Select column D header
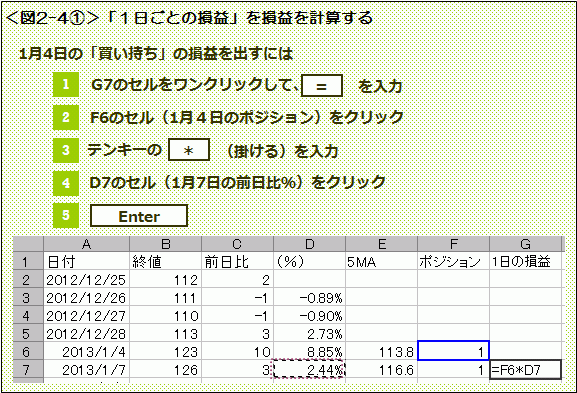Image resolution: width=577 pixels, height=393 pixels. click(x=309, y=244)
